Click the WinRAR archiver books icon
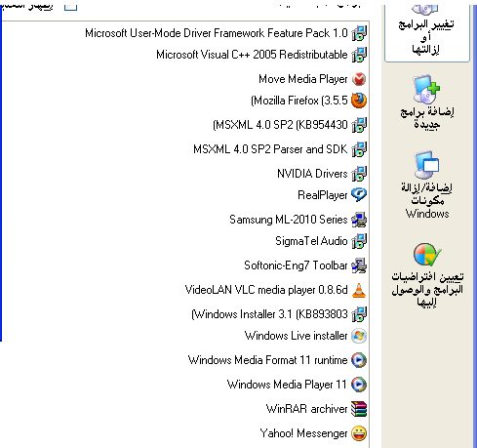477x448 pixels. (x=359, y=409)
